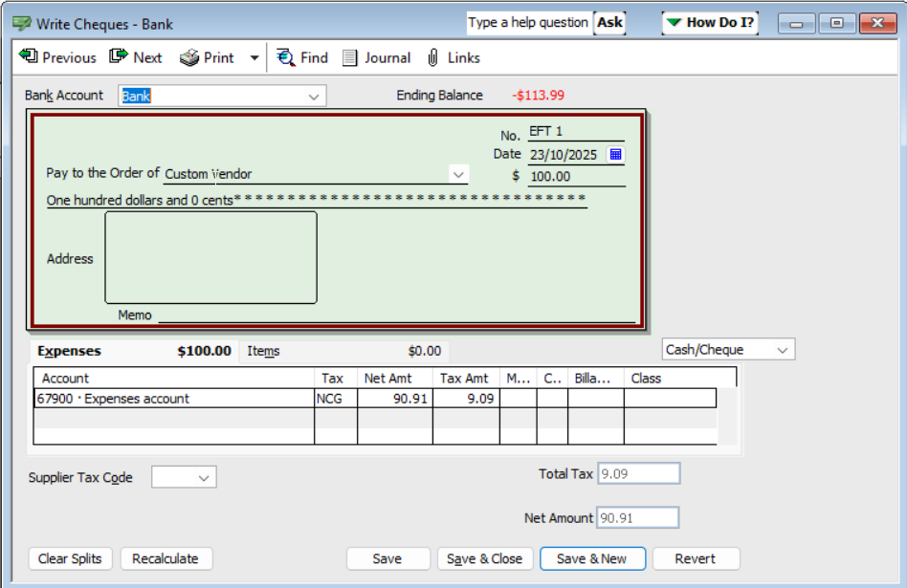The width and height of the screenshot is (907, 588).
Task: Click the Previous arrow icon
Action: pos(28,56)
